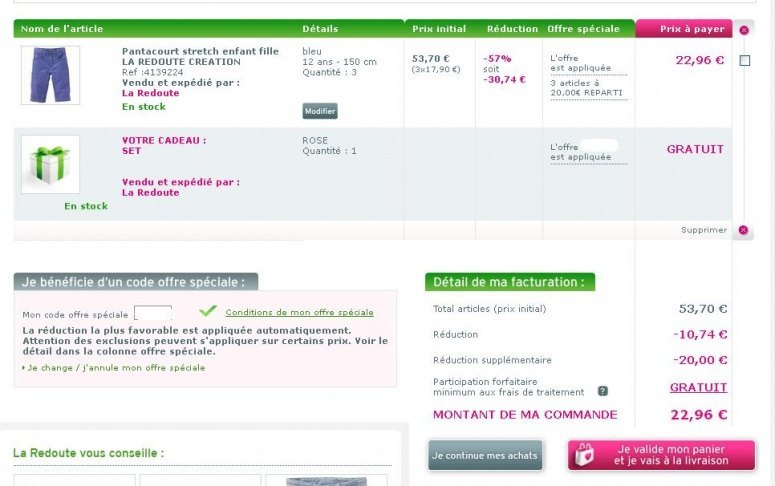The width and height of the screenshot is (775, 486).
Task: Click the pink delete icon in the header
Action: point(743,30)
